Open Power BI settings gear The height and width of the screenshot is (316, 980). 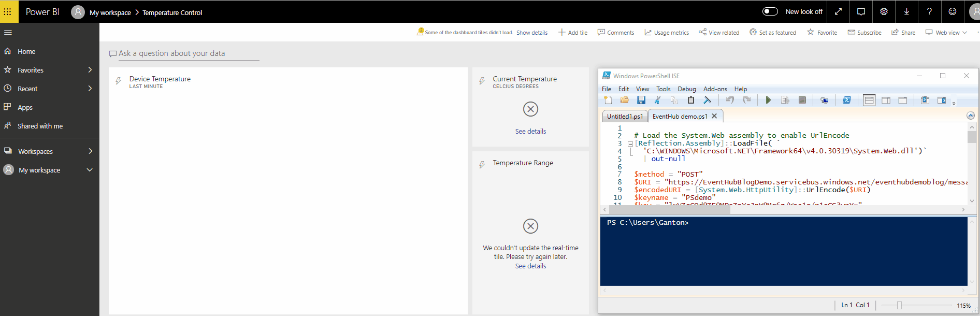click(884, 11)
